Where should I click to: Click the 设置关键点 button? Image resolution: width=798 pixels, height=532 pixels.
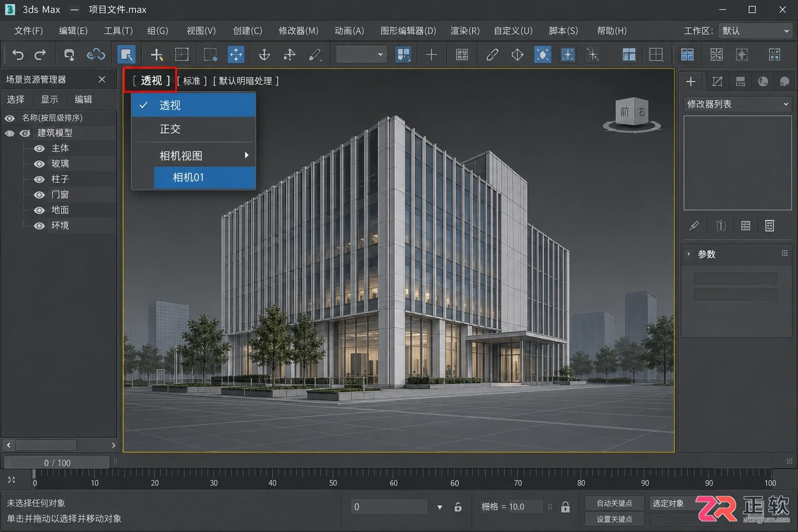pos(615,519)
